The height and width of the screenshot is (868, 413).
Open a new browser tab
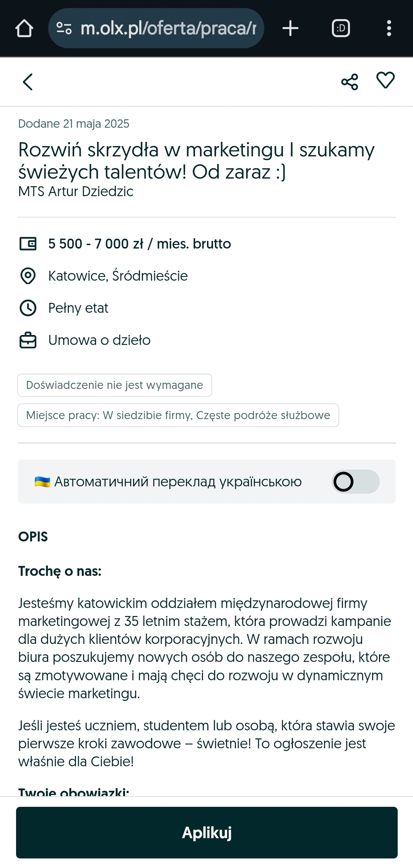[290, 28]
